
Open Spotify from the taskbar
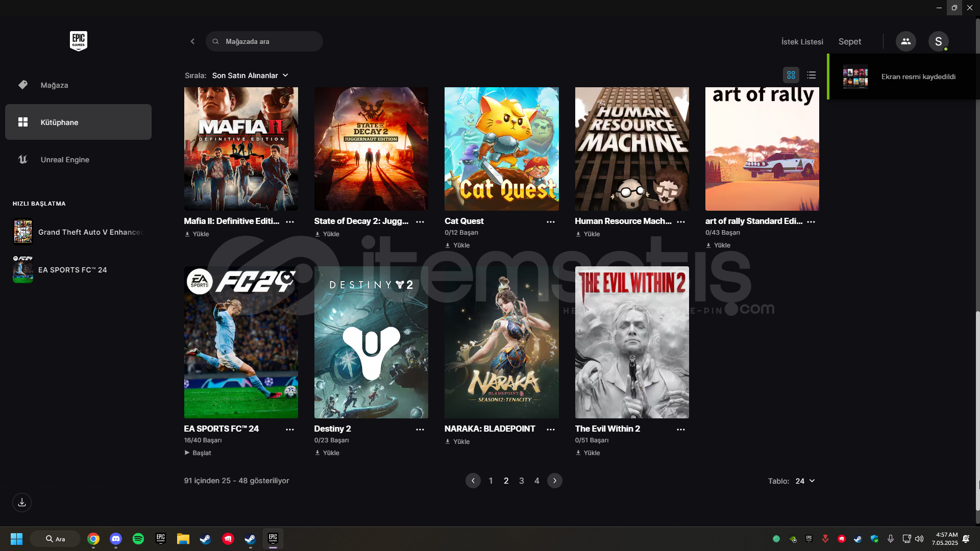click(x=138, y=539)
